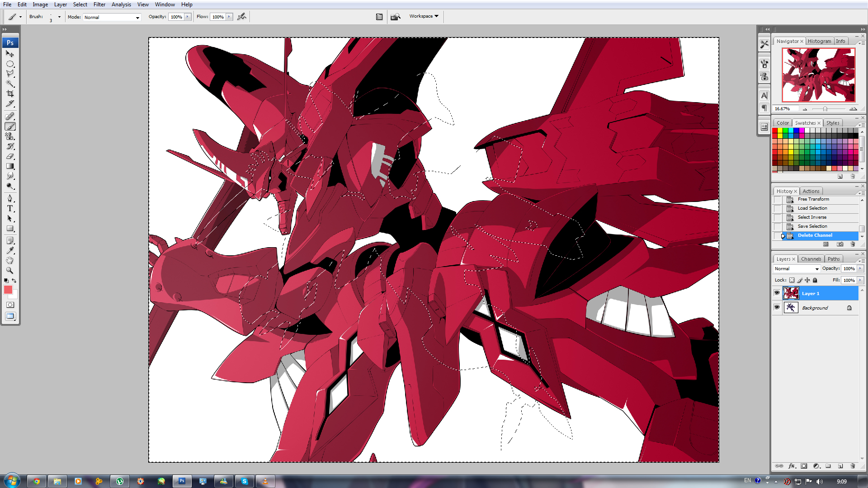The image size is (868, 488).
Task: Open the brush Mode dropdown
Action: pos(112,17)
